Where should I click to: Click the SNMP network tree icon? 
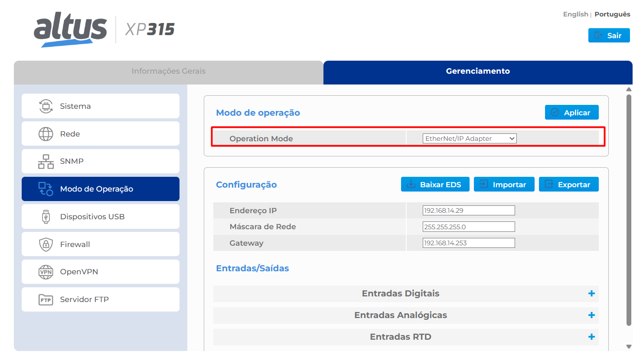point(46,162)
